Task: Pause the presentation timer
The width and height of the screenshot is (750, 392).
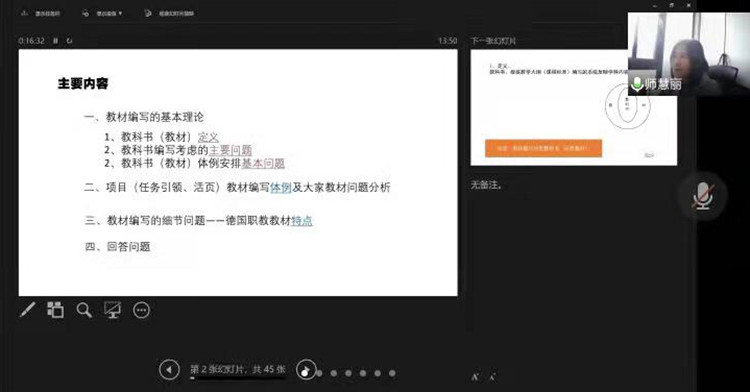Action: (55, 41)
